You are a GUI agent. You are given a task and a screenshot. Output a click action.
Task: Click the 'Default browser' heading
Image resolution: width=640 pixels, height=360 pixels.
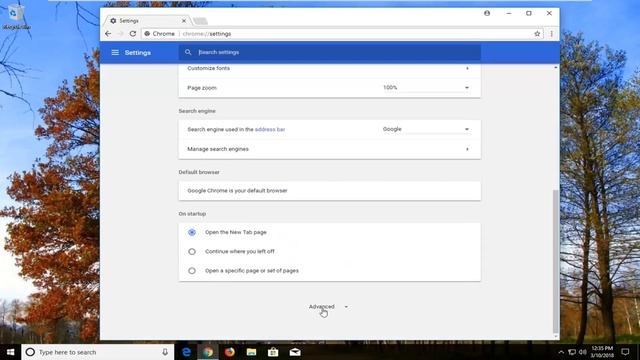pos(199,172)
